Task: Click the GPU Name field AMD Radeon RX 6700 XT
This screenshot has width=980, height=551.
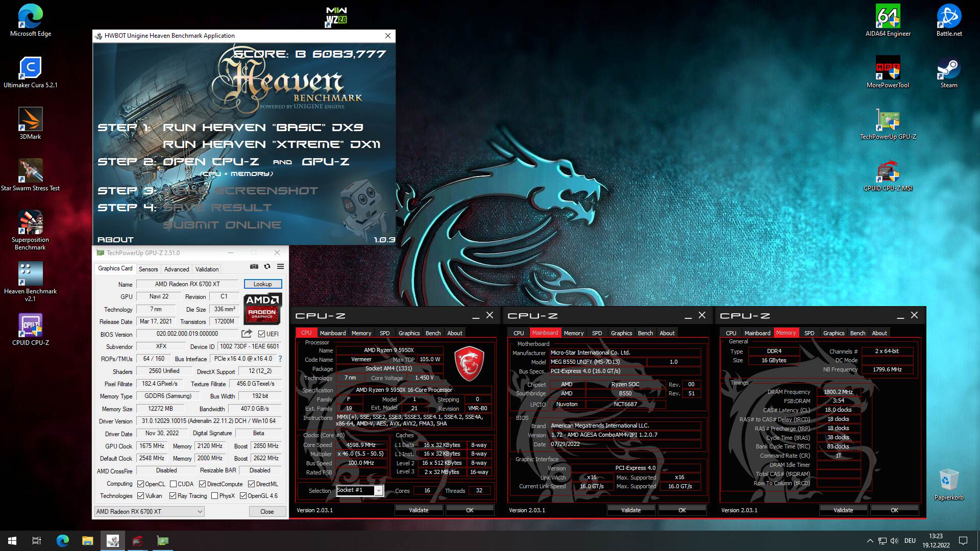Action: pyautogui.click(x=187, y=284)
